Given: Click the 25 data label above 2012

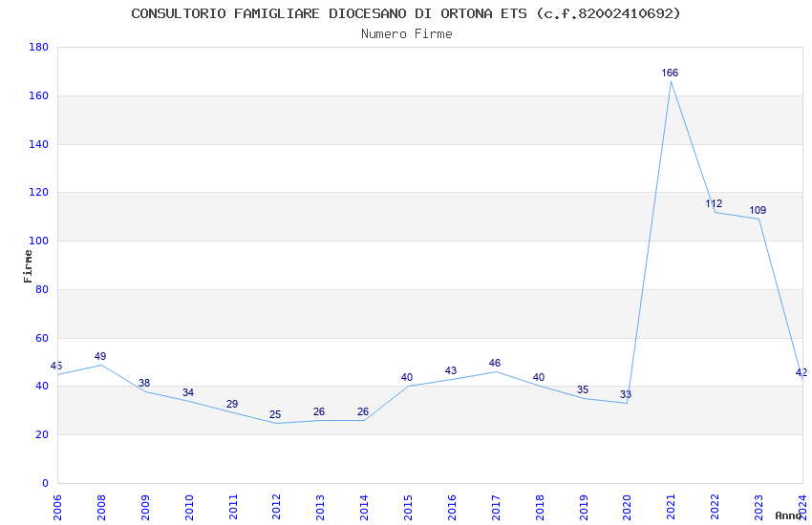Looking at the screenshot, I should (275, 415).
